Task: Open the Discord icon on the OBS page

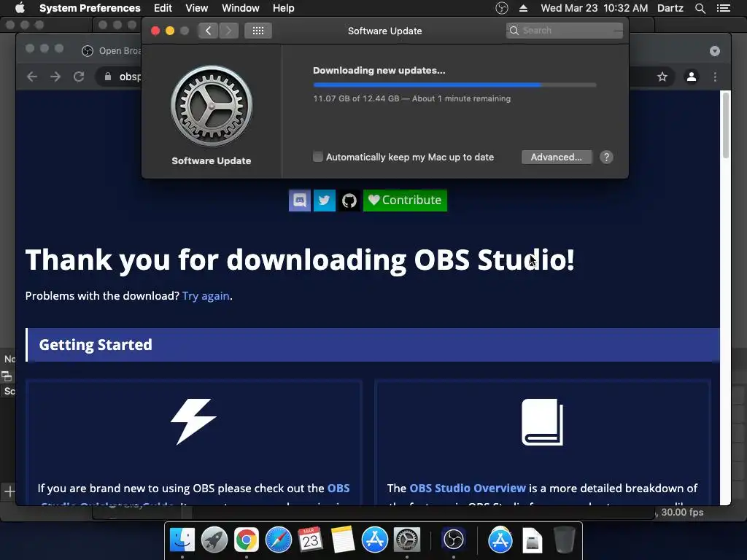Action: [300, 201]
